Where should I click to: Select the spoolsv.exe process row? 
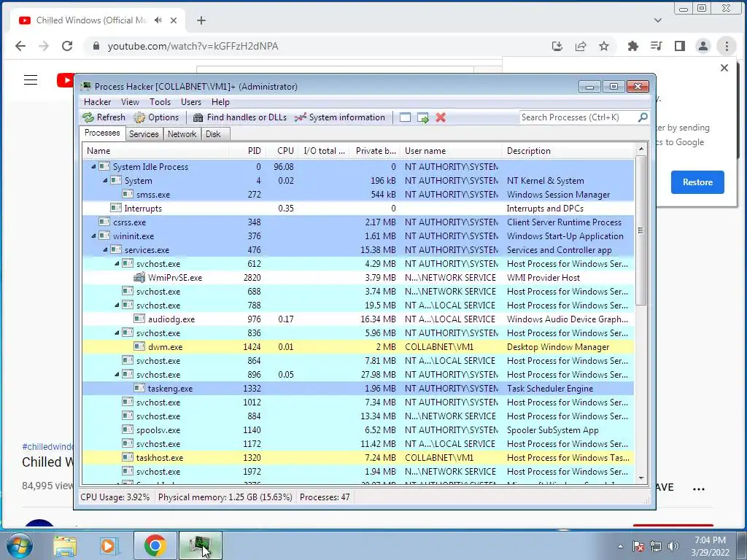point(357,430)
